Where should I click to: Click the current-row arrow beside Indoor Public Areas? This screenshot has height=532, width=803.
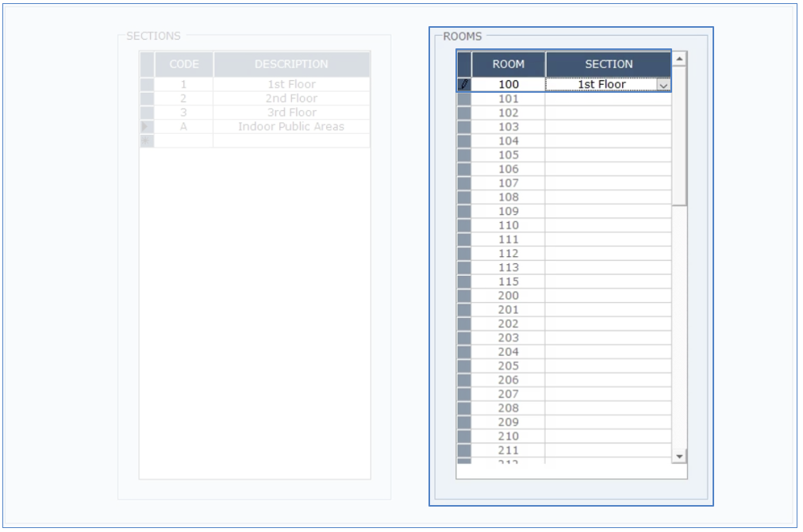(147, 127)
